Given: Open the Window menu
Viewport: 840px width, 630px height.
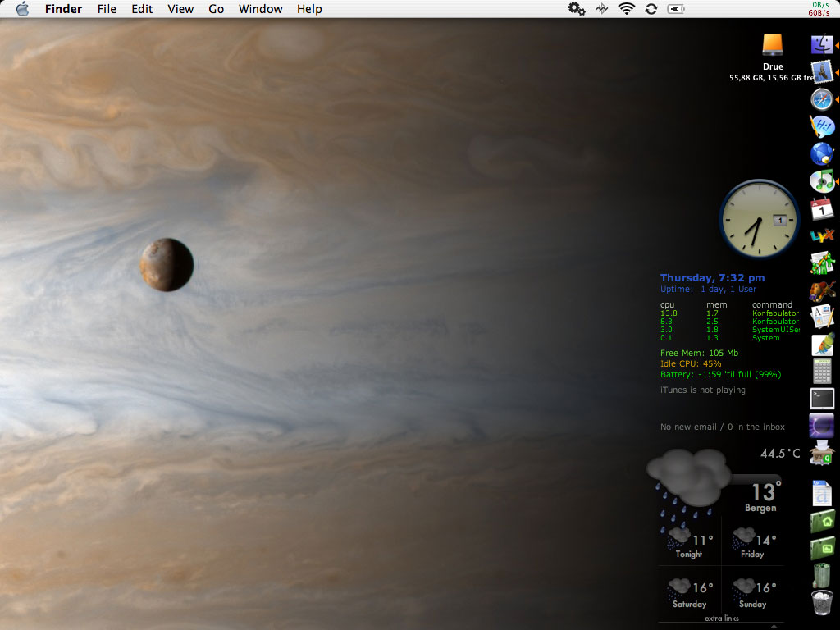Looking at the screenshot, I should point(260,9).
